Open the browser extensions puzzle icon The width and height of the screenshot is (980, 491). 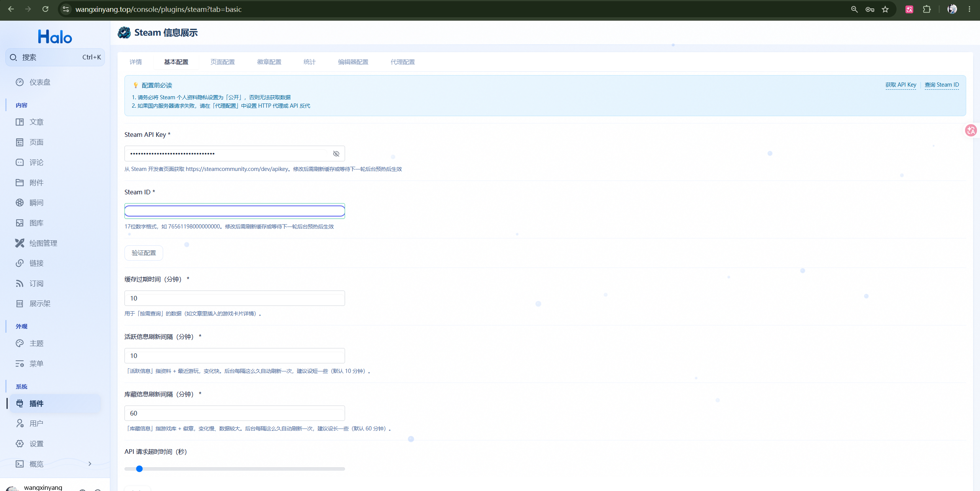pos(927,9)
